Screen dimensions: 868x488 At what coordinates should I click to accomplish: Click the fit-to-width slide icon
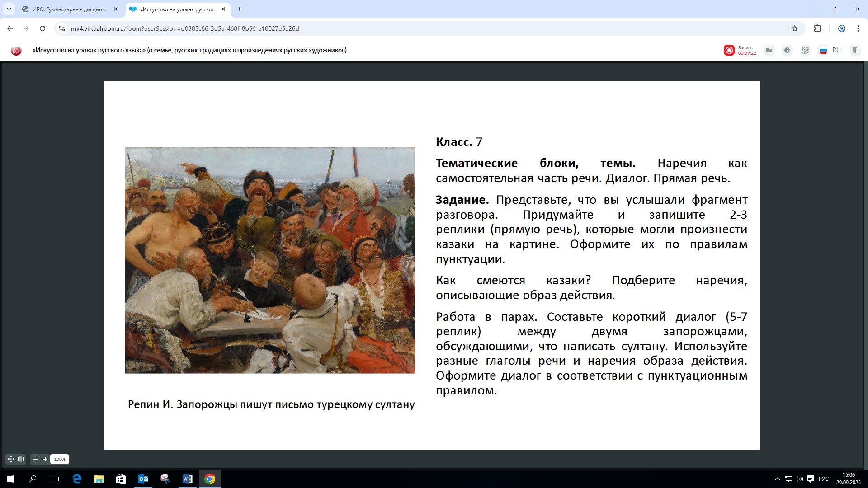coord(21,459)
